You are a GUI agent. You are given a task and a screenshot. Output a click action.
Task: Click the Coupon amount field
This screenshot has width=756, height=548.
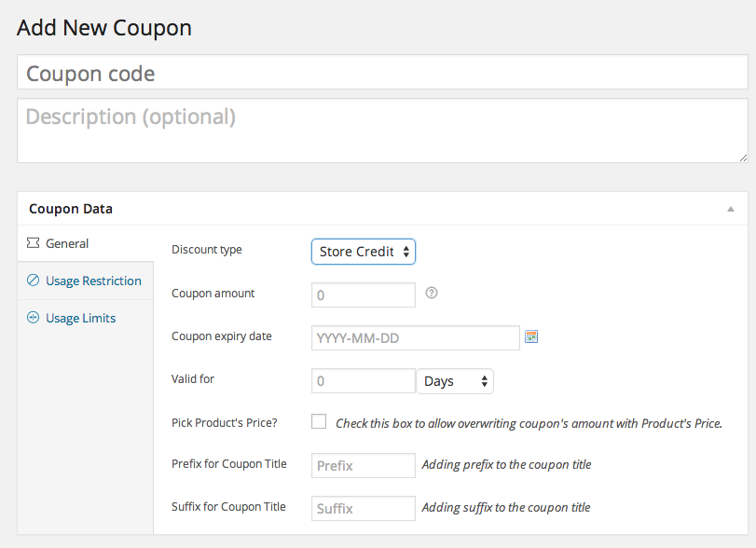coord(363,295)
